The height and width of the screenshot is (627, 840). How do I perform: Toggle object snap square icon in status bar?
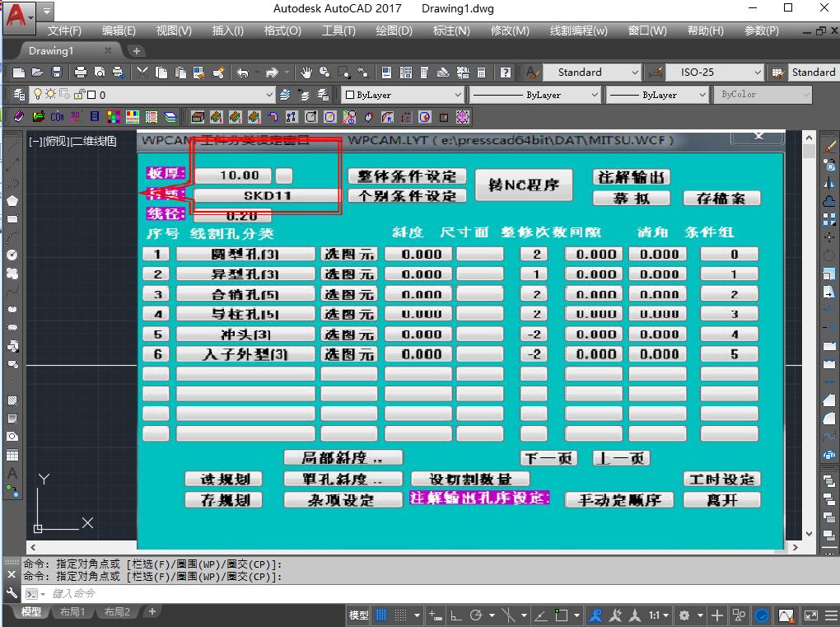coord(561,615)
